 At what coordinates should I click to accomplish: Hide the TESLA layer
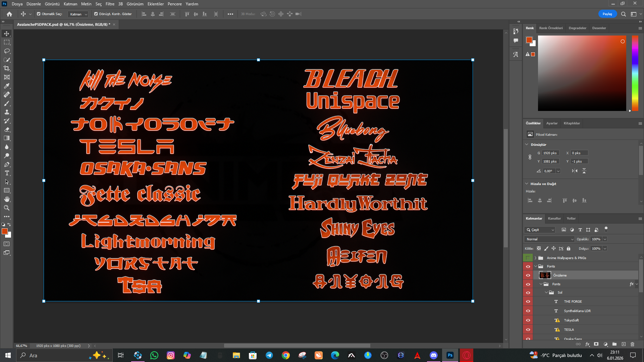528,330
